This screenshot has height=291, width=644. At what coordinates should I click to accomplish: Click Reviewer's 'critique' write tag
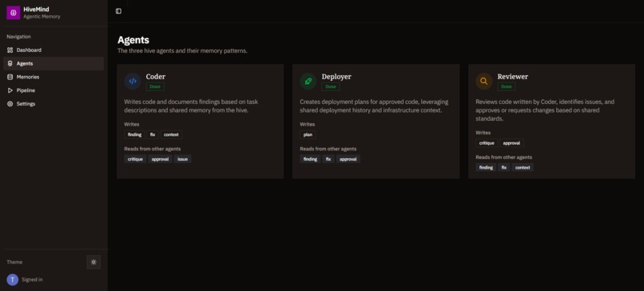click(487, 143)
